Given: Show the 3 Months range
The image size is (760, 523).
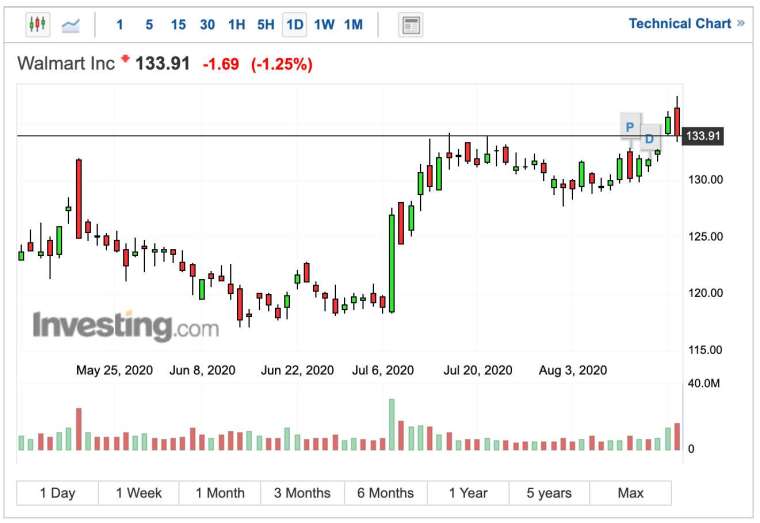Looking at the screenshot, I should coord(302,493).
